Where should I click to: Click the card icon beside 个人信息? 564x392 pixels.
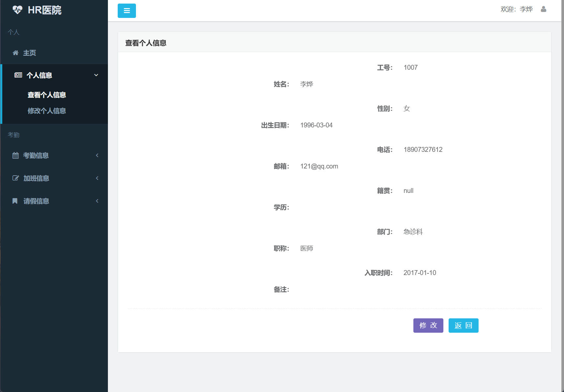pos(18,75)
